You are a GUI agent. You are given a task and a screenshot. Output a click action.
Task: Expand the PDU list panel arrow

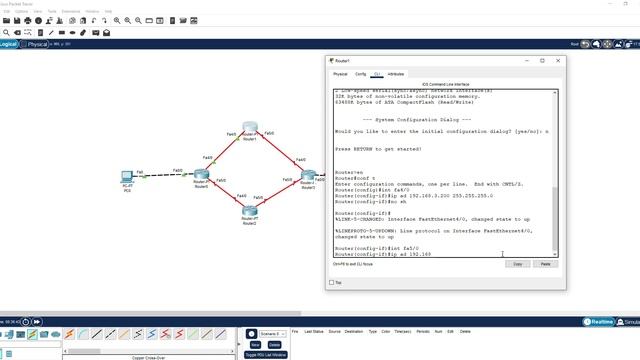point(239,344)
